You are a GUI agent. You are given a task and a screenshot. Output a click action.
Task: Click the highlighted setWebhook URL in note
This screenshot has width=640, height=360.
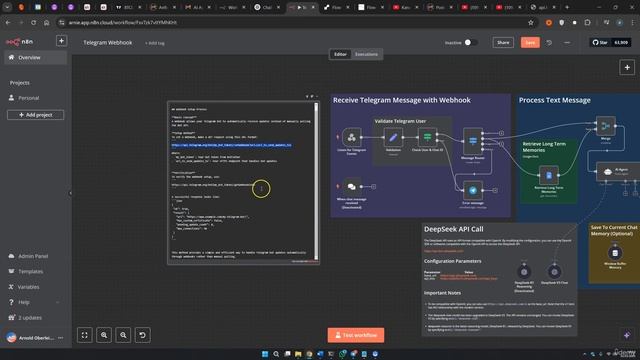[x=231, y=145]
